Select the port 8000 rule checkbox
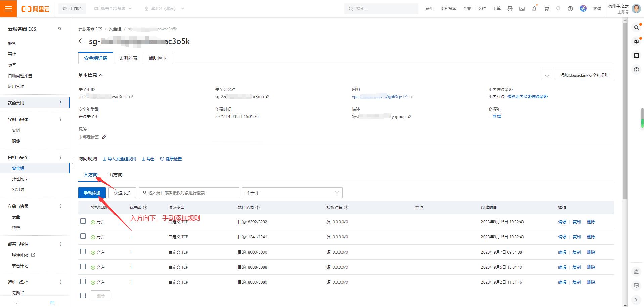 click(x=83, y=251)
